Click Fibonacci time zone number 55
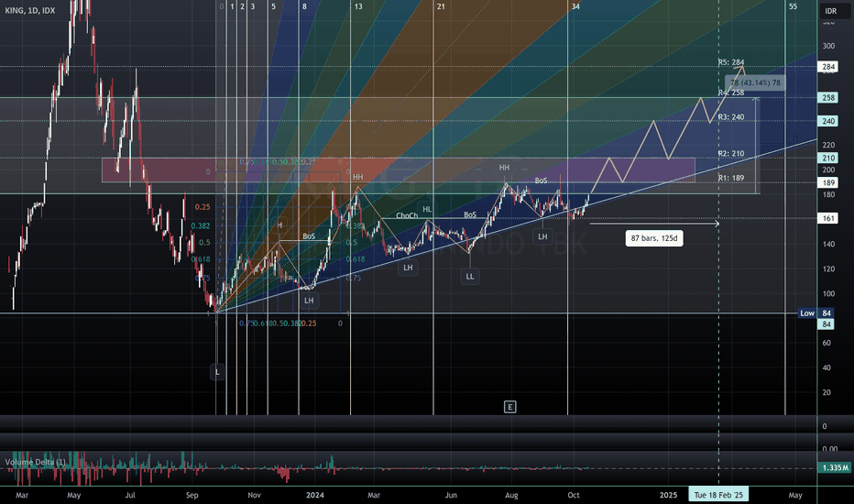Screen dimensions: 854x504 793,6
